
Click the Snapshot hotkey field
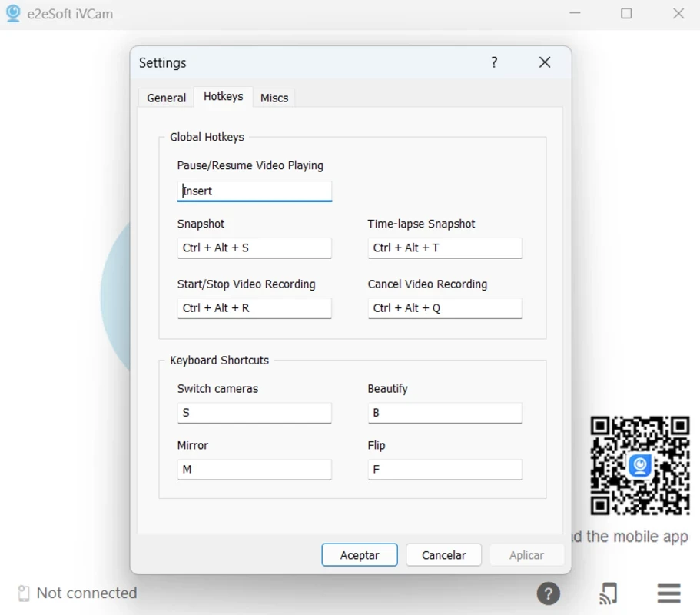[254, 248]
